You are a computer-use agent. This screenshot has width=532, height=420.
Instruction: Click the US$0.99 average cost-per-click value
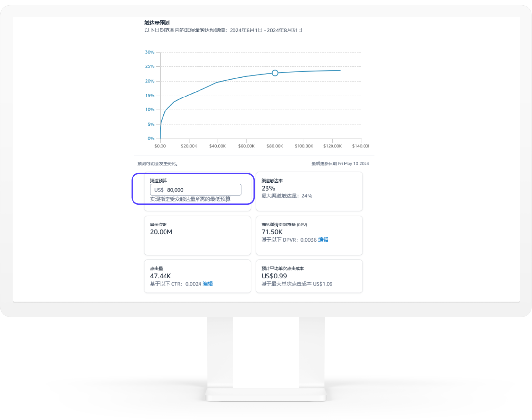pyautogui.click(x=274, y=276)
